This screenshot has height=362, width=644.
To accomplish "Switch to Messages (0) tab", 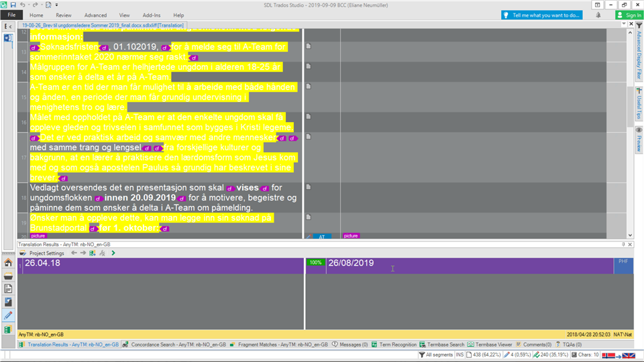I will click(x=350, y=345).
